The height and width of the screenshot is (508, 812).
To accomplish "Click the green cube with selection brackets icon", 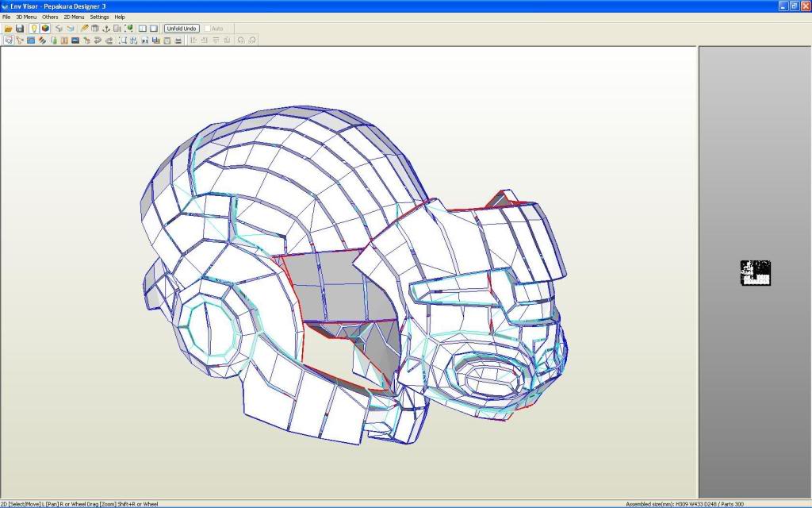I will (128, 29).
